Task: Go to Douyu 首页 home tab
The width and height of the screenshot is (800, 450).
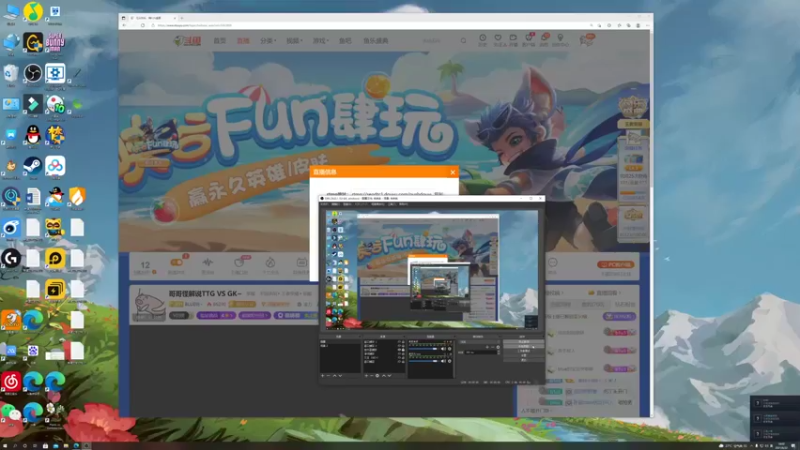Action: 219,40
